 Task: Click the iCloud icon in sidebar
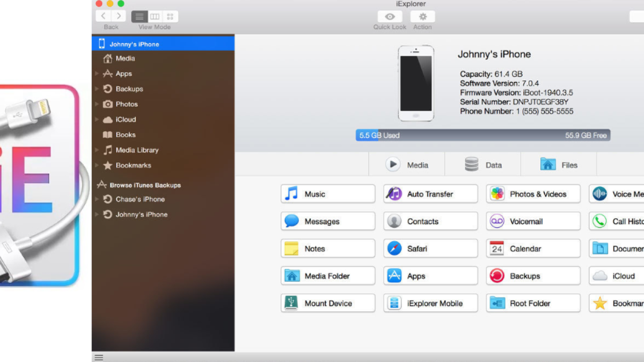pos(108,120)
